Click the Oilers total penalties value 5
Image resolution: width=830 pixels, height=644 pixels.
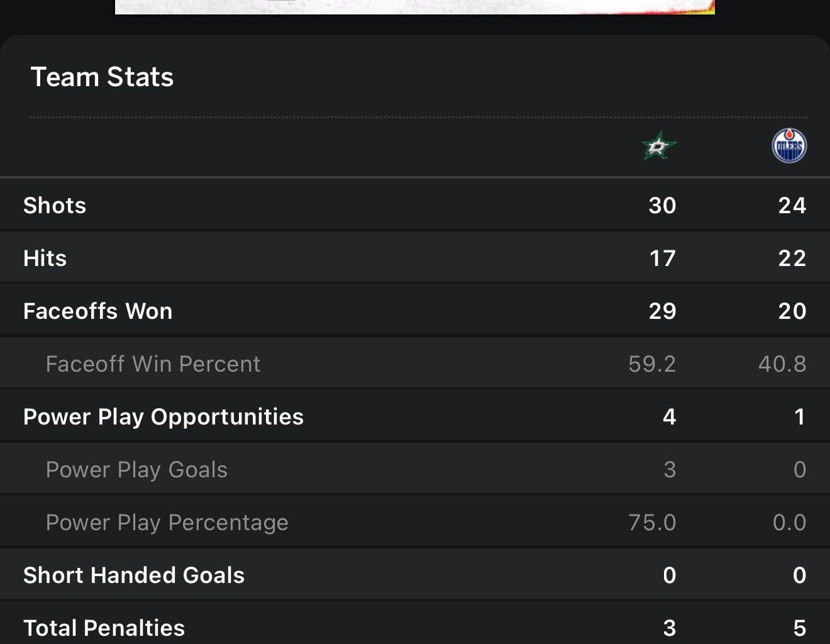click(x=799, y=628)
